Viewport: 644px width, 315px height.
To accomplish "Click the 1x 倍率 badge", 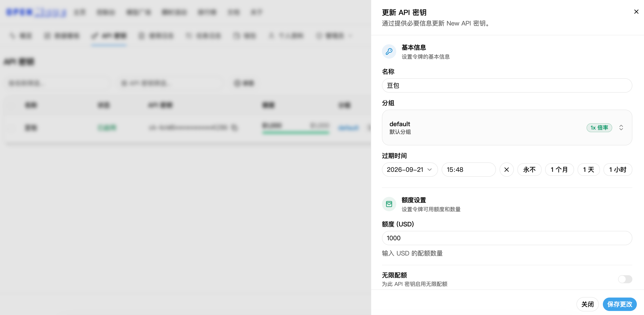I will 599,128.
